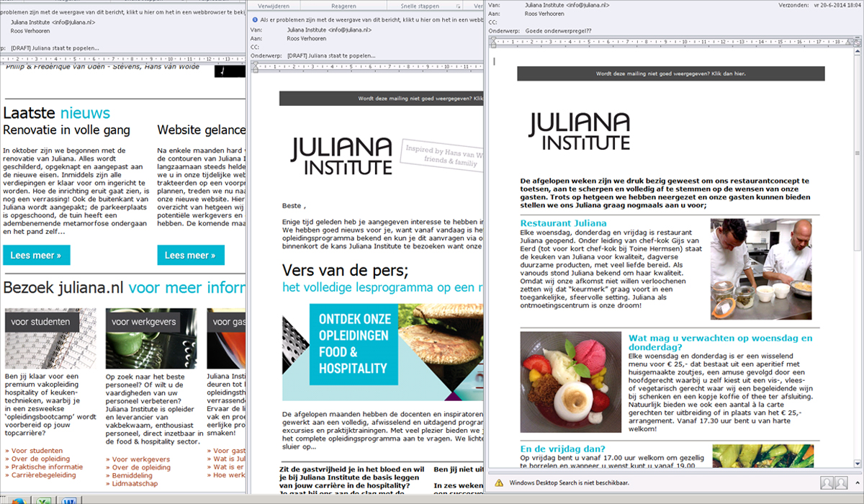This screenshot has width=864, height=504.
Task: Click the display-problem info bar in left window
Action: 122,13
